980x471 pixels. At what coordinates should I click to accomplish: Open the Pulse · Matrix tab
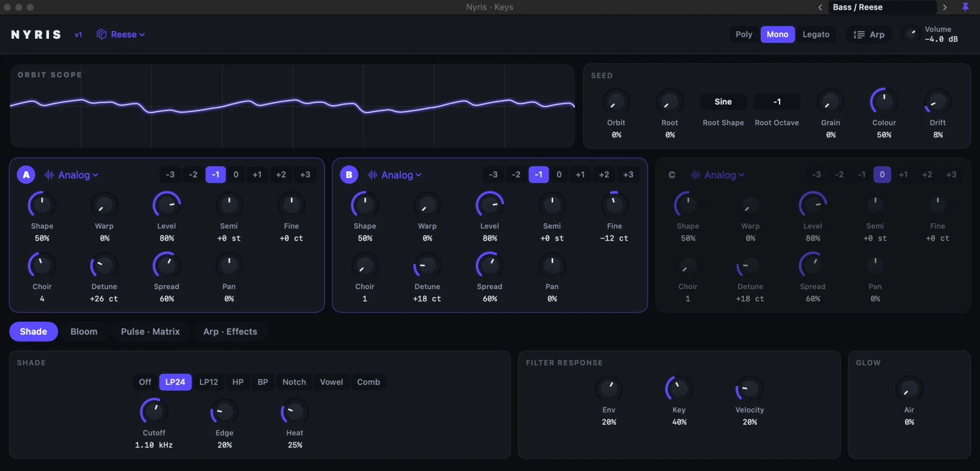tap(150, 332)
